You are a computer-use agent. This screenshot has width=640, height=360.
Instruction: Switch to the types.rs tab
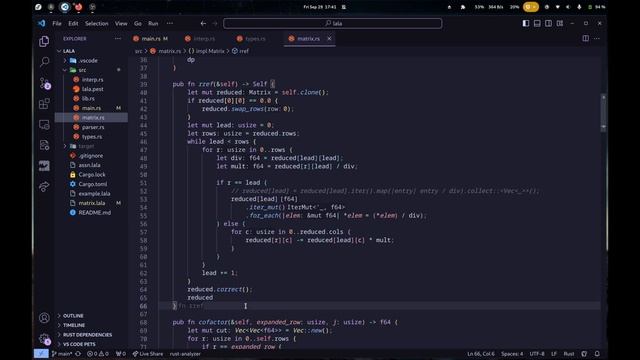[252, 38]
